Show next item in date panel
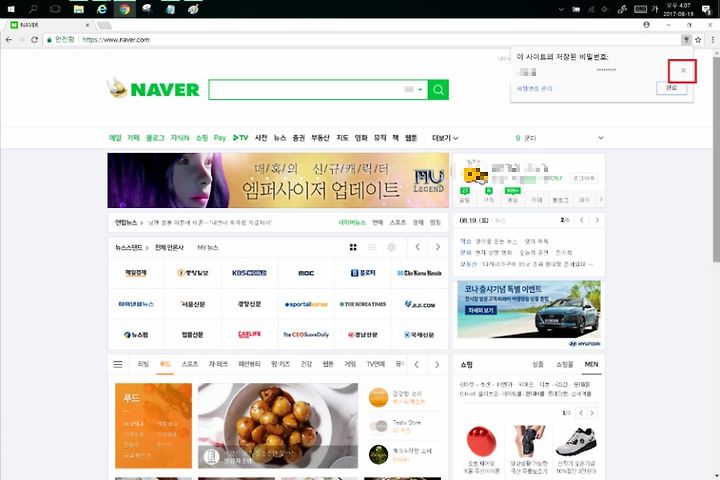Image resolution: width=720 pixels, height=480 pixels. (597, 220)
